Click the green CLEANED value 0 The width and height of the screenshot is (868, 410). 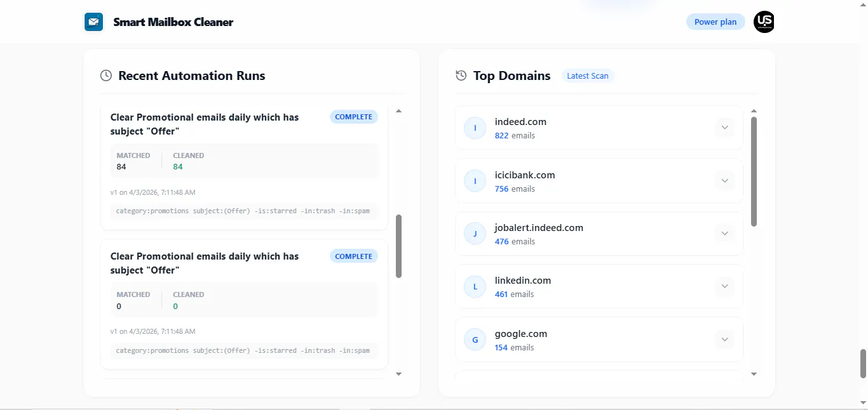tap(175, 306)
